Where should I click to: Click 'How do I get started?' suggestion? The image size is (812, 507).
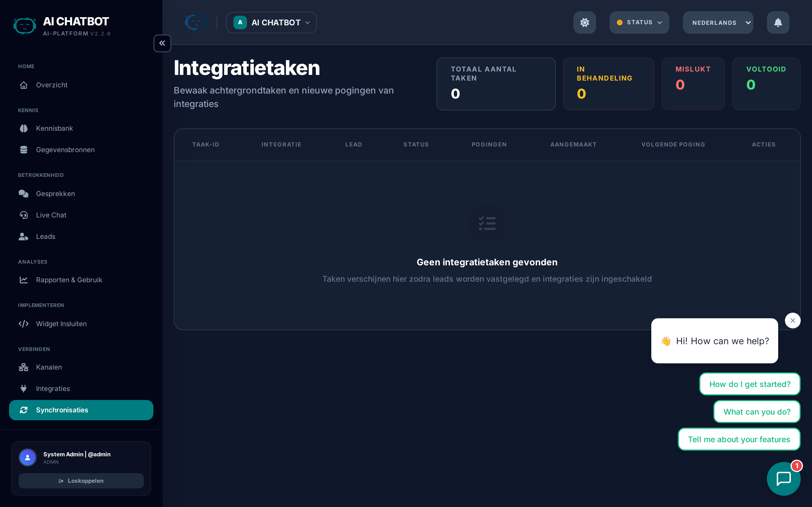tap(750, 384)
